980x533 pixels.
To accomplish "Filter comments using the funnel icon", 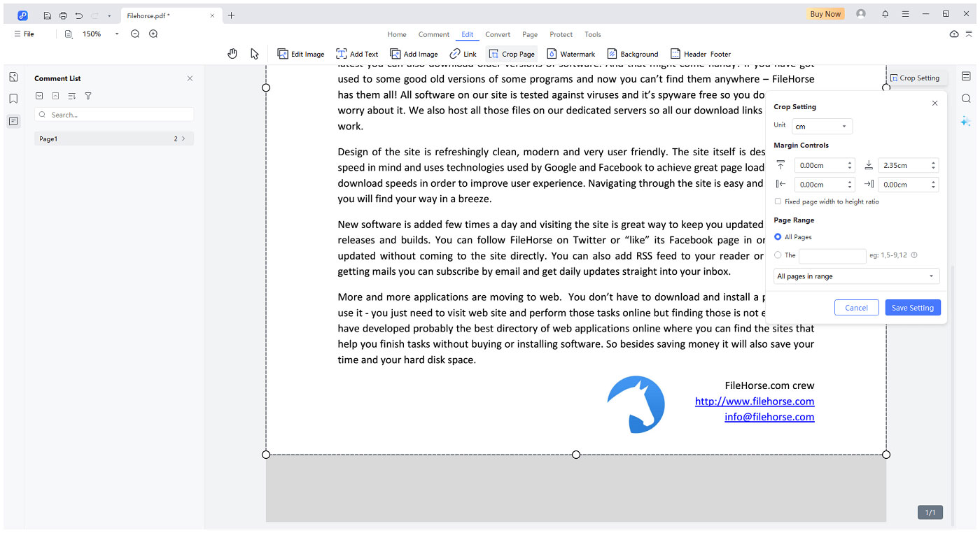I will tap(88, 96).
